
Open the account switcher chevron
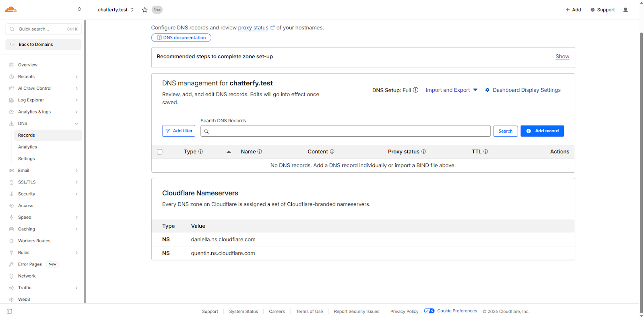(x=79, y=9)
